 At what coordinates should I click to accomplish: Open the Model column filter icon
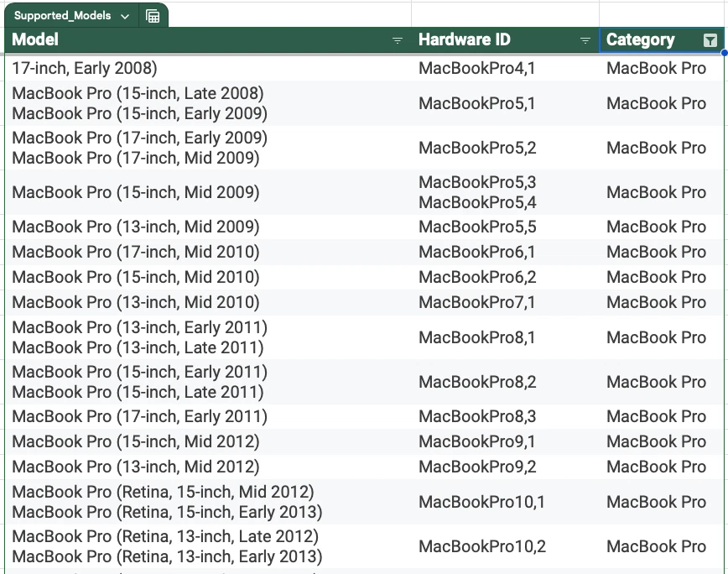coord(398,40)
